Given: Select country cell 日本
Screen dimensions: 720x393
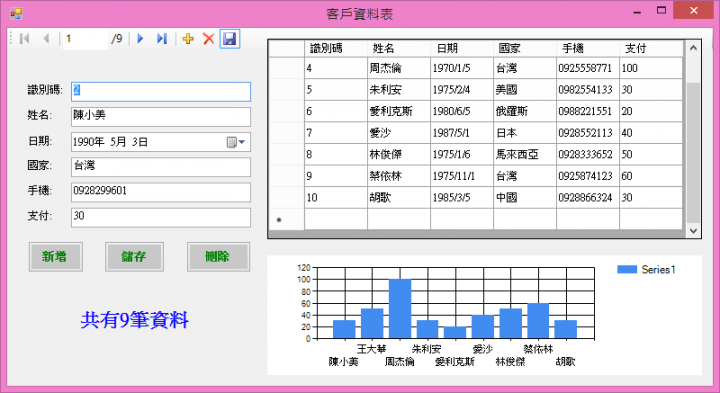Looking at the screenshot, I should coord(525,133).
